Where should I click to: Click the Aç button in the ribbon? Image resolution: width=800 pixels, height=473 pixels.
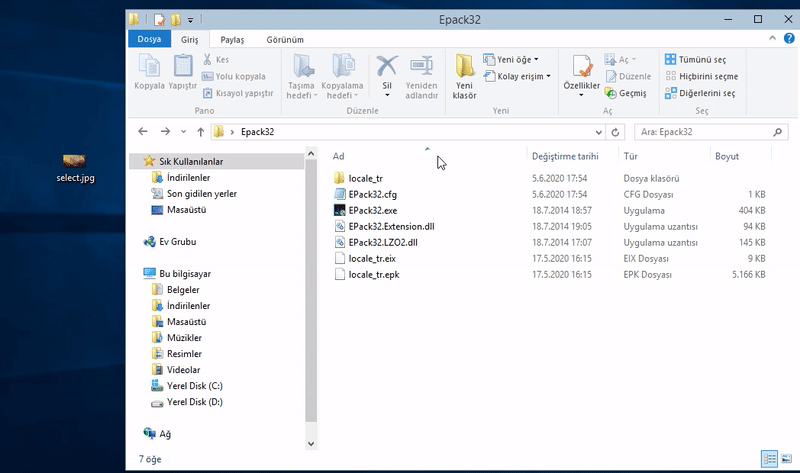click(620, 59)
